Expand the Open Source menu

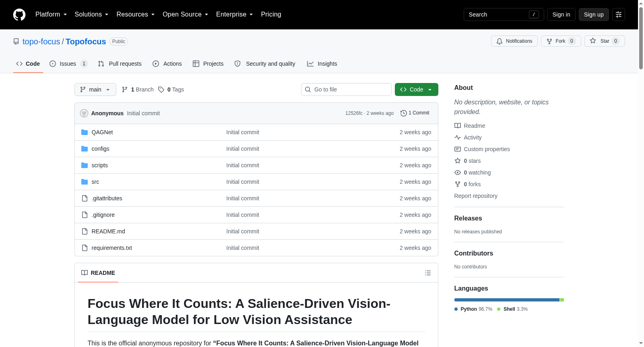tap(185, 15)
